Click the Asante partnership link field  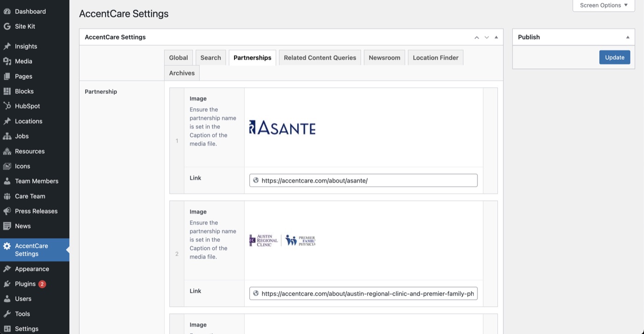(x=363, y=180)
